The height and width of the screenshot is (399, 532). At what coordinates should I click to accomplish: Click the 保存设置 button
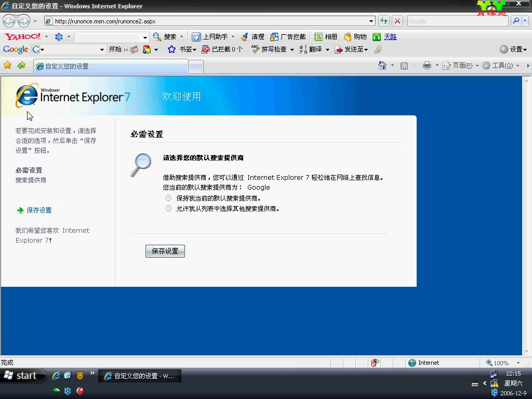coord(165,251)
